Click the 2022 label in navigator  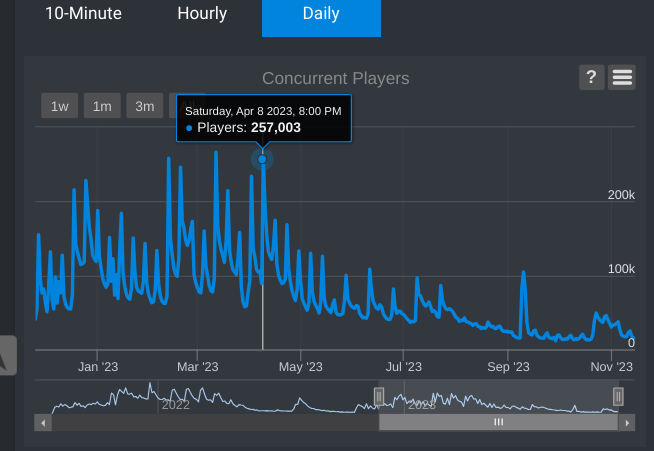coord(176,405)
